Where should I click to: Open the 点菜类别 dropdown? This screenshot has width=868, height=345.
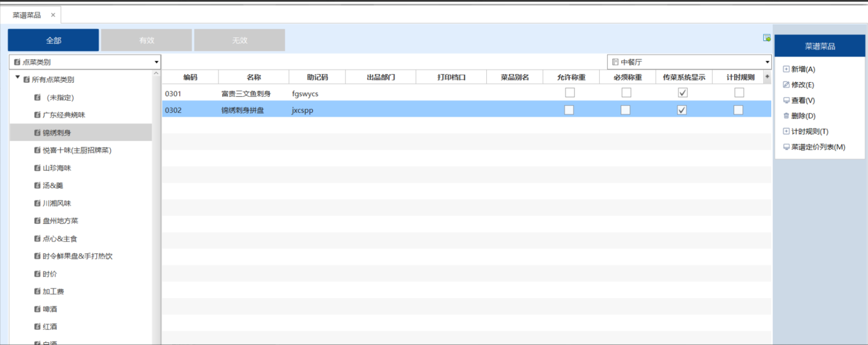157,62
